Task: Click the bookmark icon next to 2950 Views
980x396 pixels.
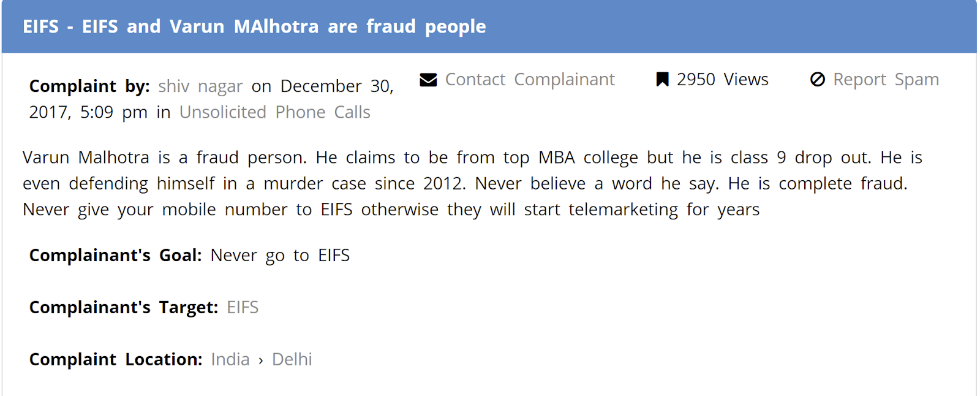Action: (x=662, y=80)
